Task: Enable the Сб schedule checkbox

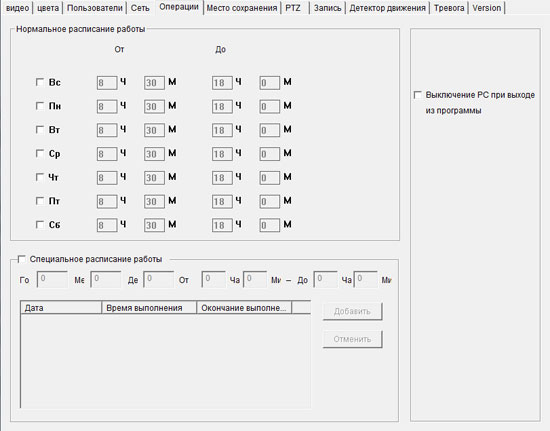Action: tap(40, 225)
